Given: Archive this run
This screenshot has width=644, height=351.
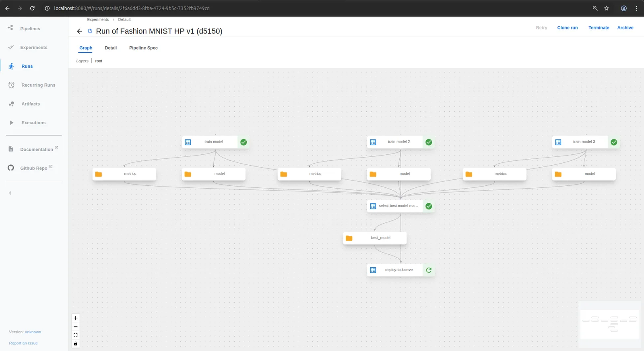Looking at the screenshot, I should coord(625,28).
